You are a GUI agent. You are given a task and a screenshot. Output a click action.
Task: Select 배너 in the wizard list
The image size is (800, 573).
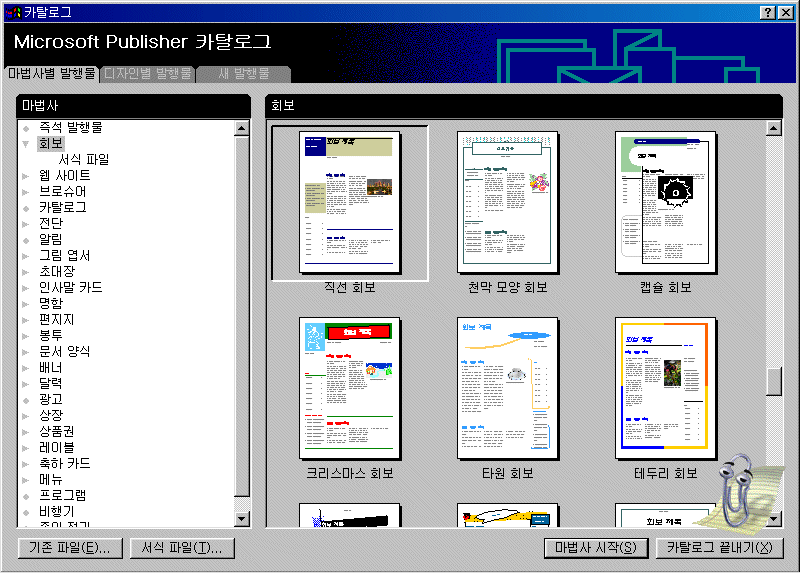pyautogui.click(x=51, y=367)
